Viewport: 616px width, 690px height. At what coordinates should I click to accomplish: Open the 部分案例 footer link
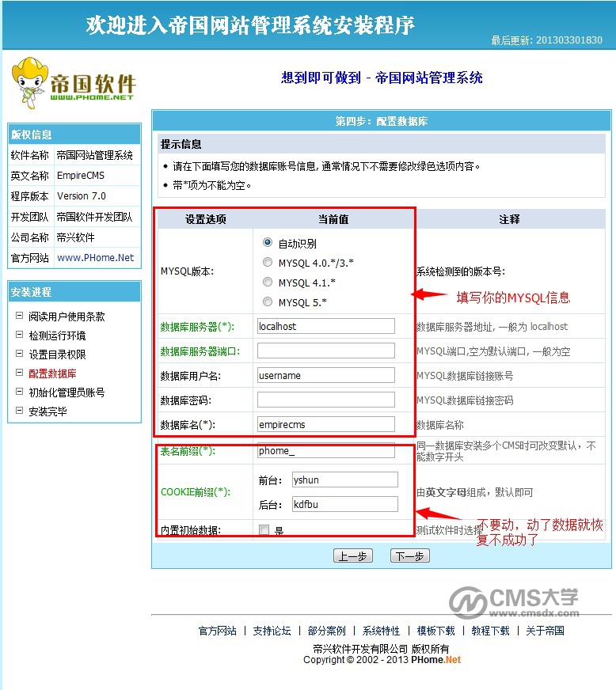pyautogui.click(x=326, y=631)
